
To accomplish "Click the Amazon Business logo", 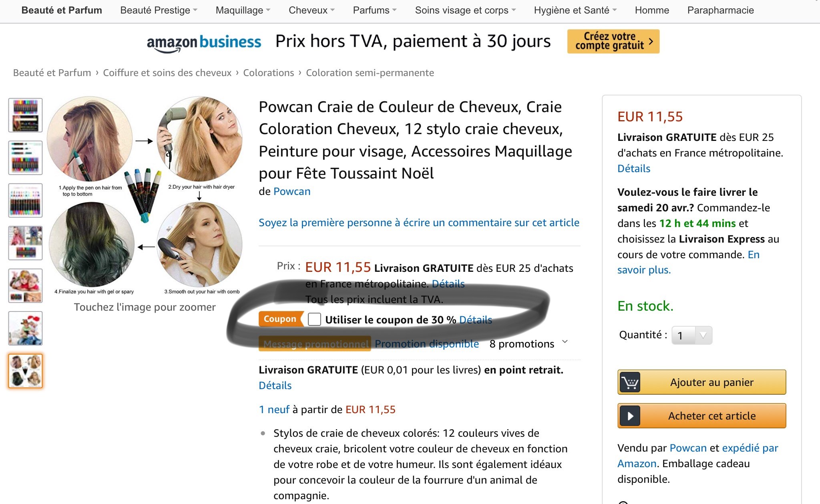I will click(x=204, y=42).
